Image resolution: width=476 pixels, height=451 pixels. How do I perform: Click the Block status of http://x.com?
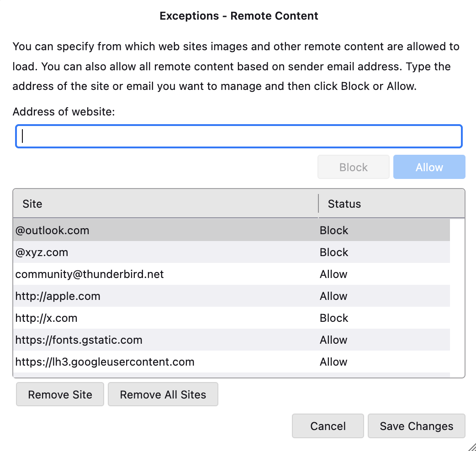tap(334, 318)
